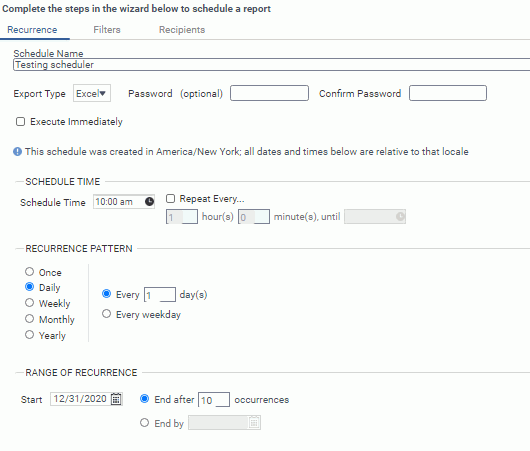Focus the optional Password field

point(269,93)
